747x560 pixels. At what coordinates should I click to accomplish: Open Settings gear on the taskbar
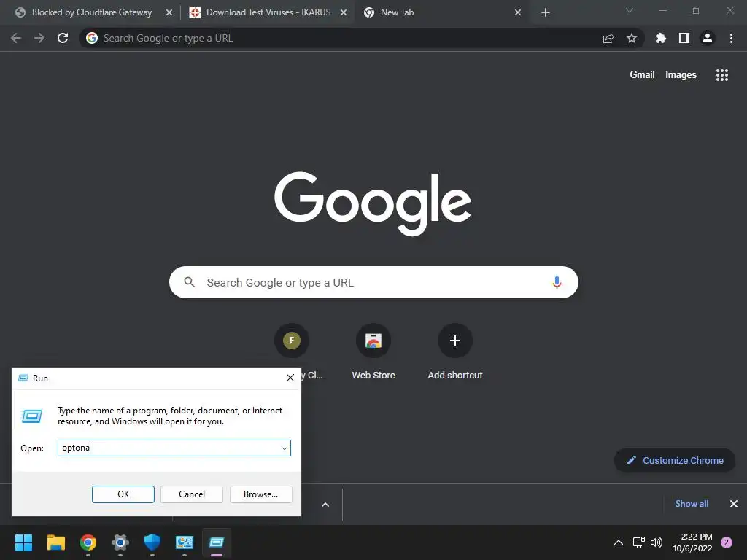pyautogui.click(x=120, y=542)
